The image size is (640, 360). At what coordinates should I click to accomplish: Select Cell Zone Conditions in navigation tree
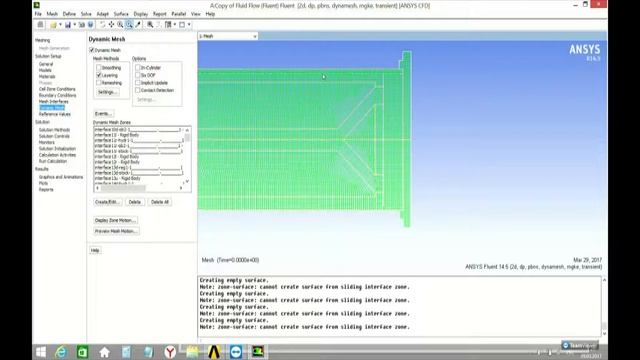pyautogui.click(x=57, y=89)
